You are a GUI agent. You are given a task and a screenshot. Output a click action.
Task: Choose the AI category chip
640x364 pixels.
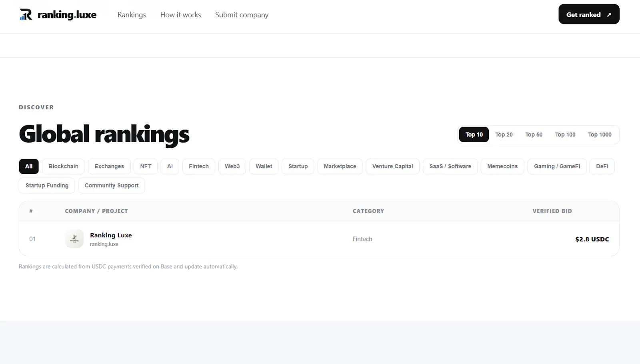pyautogui.click(x=170, y=166)
